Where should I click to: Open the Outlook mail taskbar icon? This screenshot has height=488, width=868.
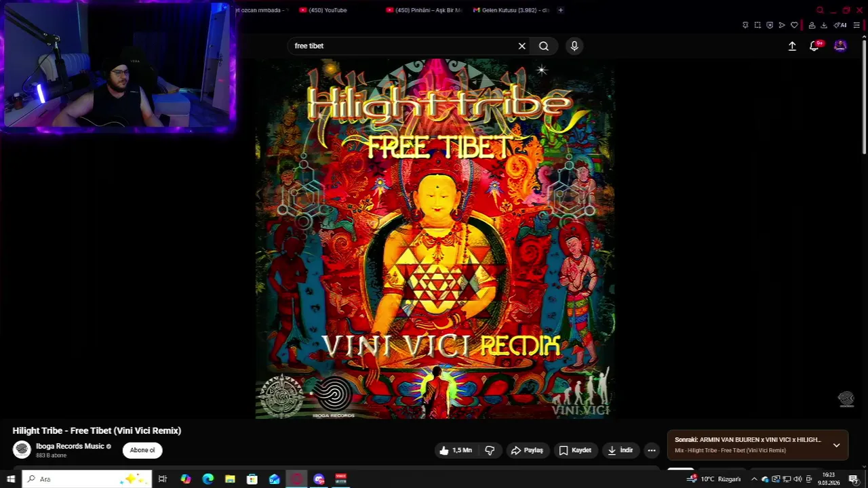(x=274, y=479)
